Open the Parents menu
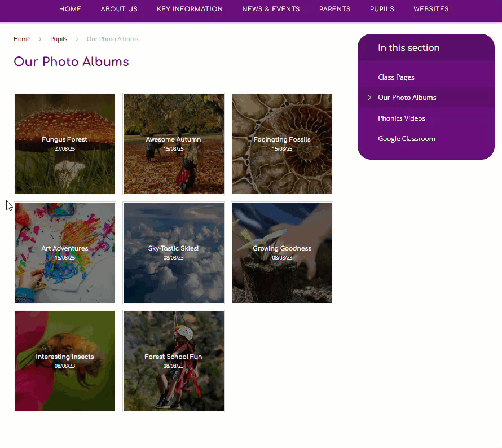Image resolution: width=502 pixels, height=448 pixels. (x=334, y=9)
